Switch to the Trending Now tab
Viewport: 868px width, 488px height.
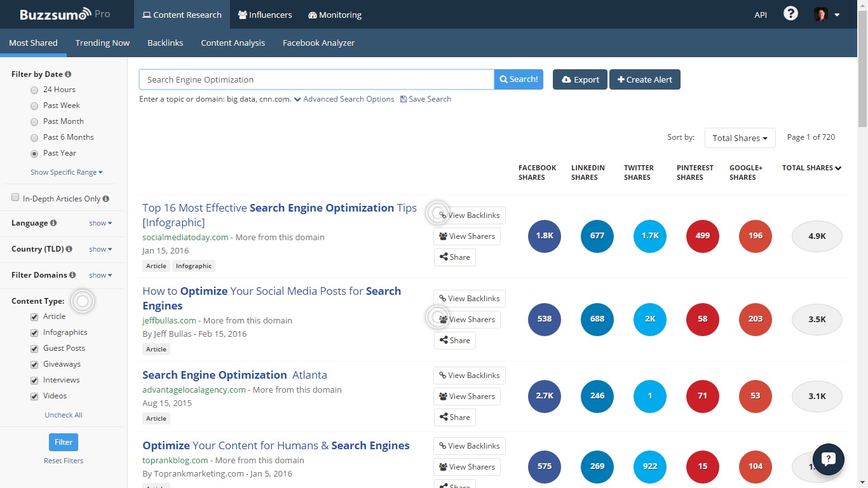[102, 43]
